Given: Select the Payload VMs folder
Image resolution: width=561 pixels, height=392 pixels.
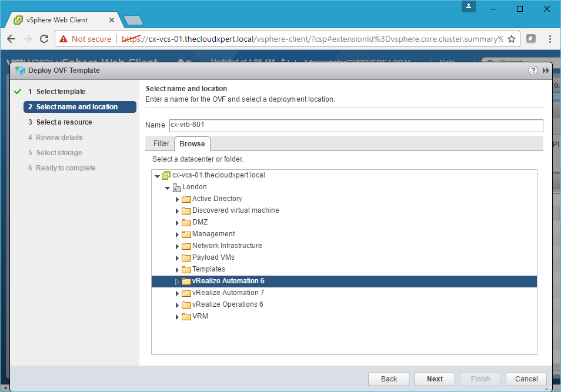Looking at the screenshot, I should click(213, 257).
